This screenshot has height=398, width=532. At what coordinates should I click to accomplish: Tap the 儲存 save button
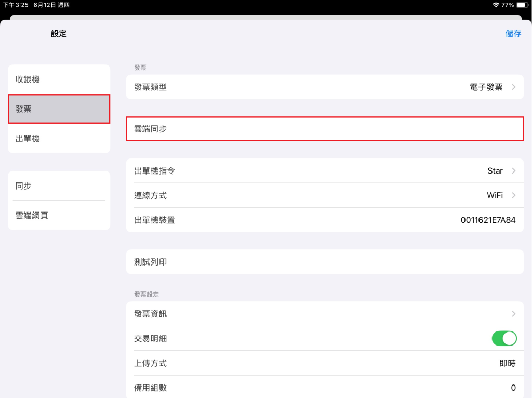(x=513, y=34)
